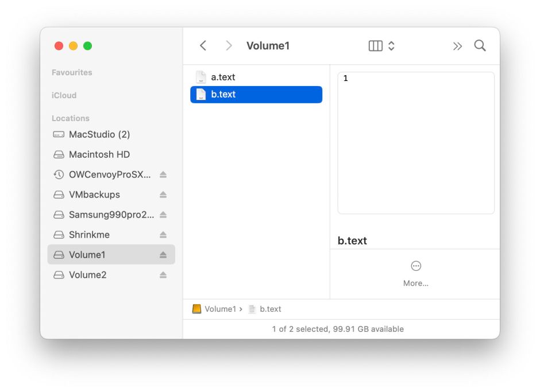Click b.text in the path bar
The width and height of the screenshot is (540, 392).
point(270,309)
